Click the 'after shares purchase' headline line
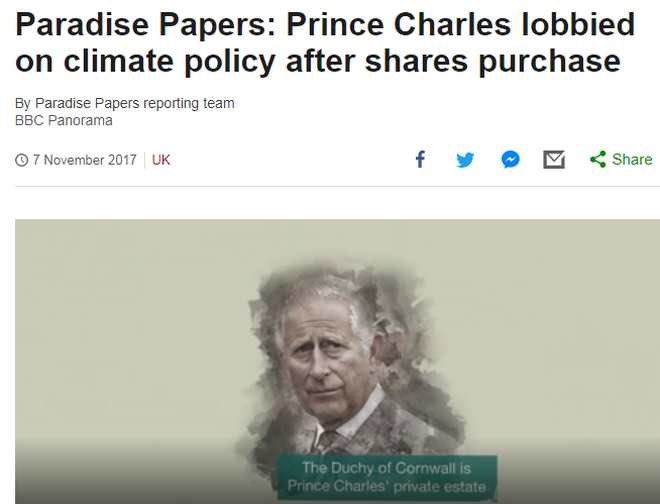The image size is (660, 504). point(453,61)
